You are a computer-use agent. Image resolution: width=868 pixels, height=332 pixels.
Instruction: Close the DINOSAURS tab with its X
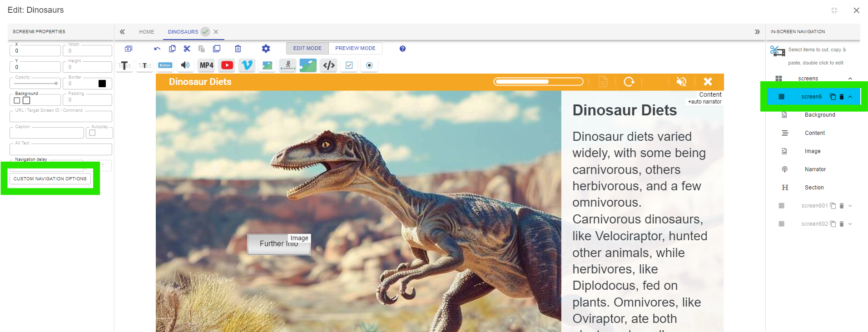(x=216, y=32)
